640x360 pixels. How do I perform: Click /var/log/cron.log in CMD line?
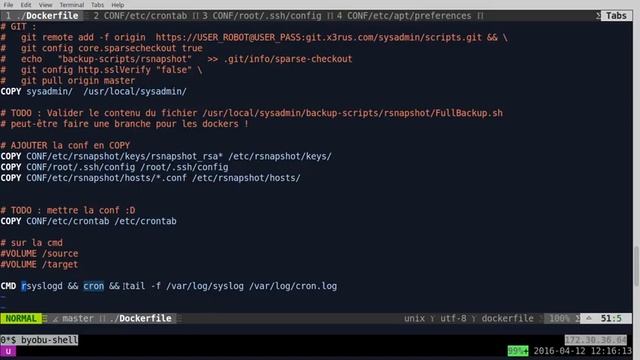point(293,286)
